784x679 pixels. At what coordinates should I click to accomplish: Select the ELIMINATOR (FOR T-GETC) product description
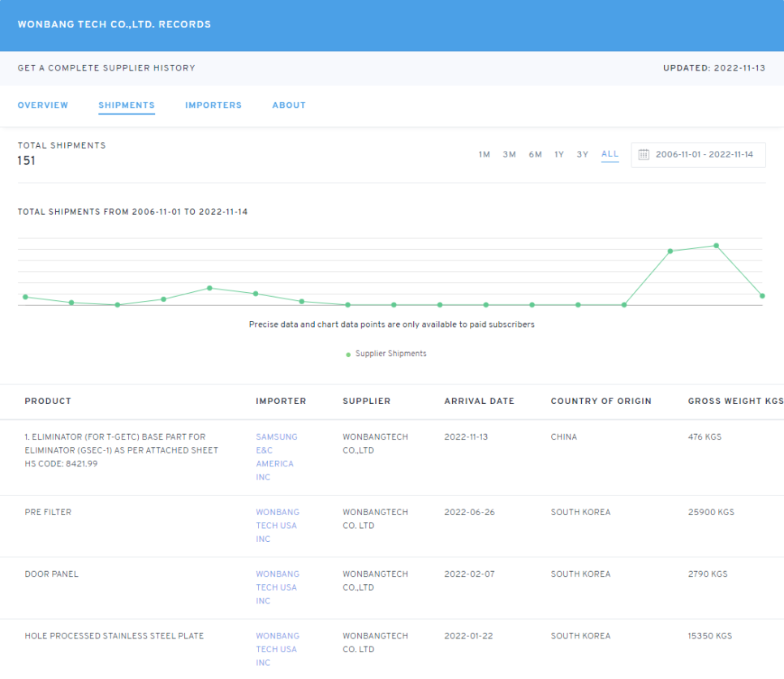coord(122,450)
